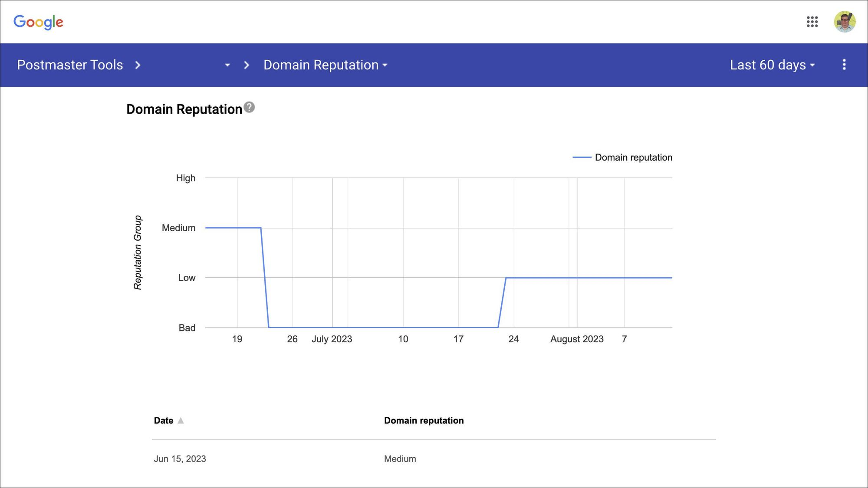The height and width of the screenshot is (488, 868).
Task: Click the Domain reputation column header
Action: [424, 420]
